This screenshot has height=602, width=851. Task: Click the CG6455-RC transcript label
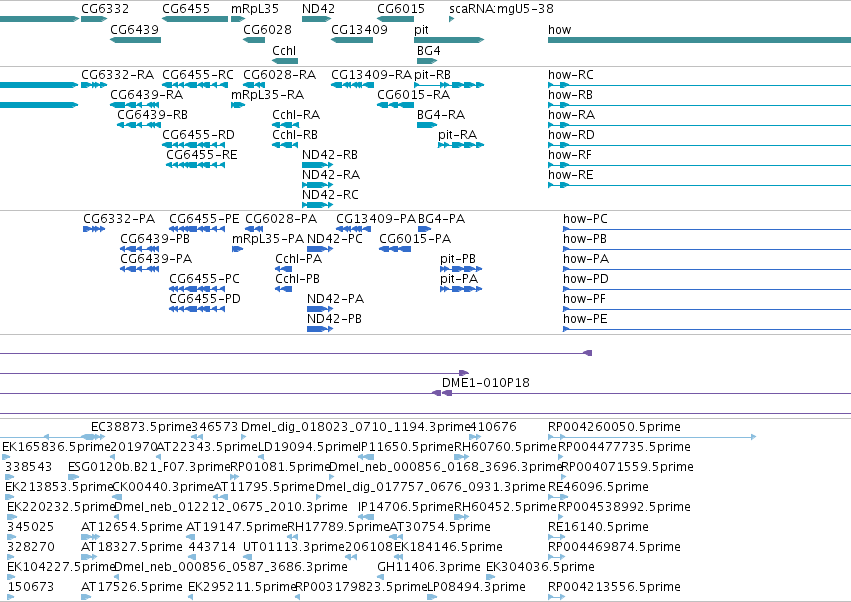click(198, 74)
